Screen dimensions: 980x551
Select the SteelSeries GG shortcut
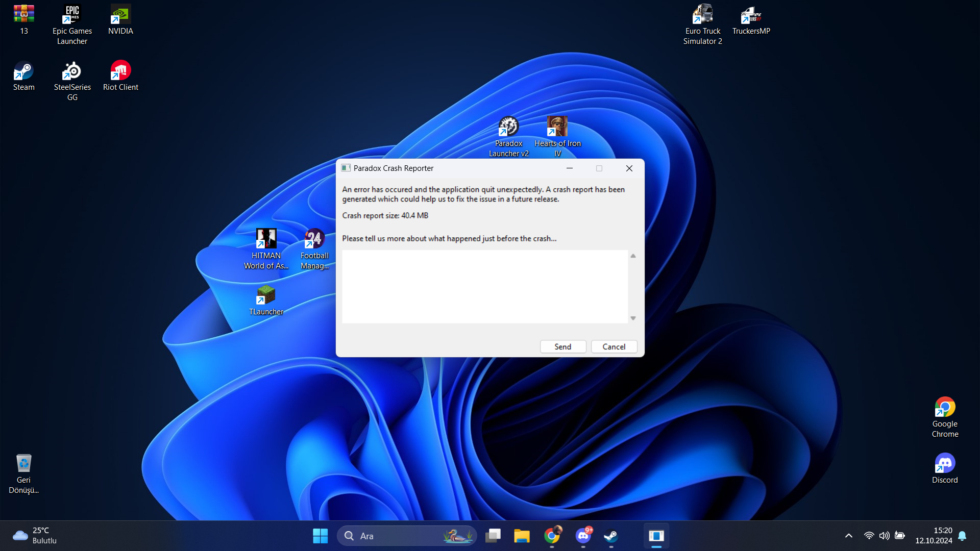pyautogui.click(x=72, y=71)
